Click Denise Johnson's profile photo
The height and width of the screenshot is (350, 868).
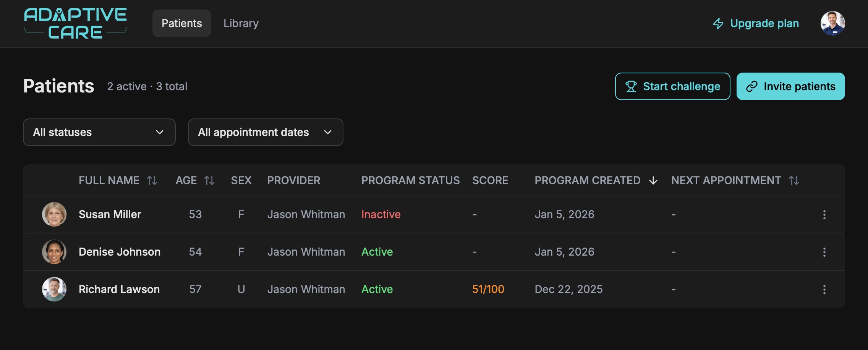tap(54, 252)
